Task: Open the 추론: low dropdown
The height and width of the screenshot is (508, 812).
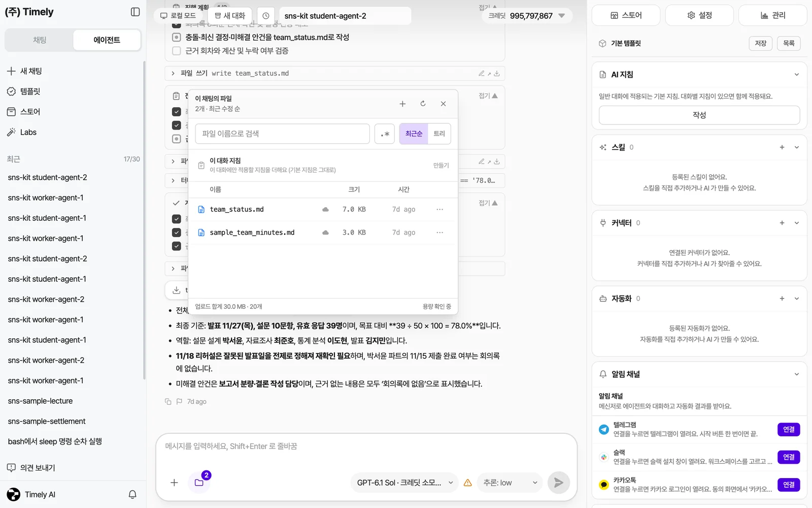Action: [x=511, y=483]
